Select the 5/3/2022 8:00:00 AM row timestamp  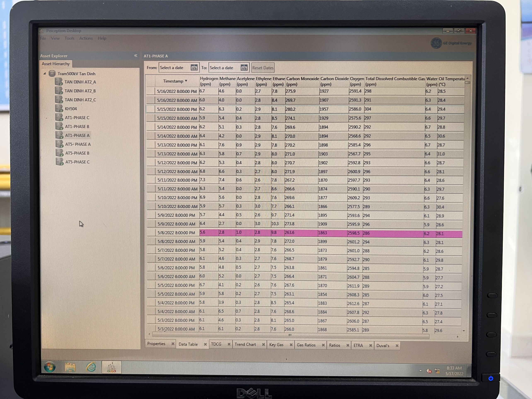176,329
